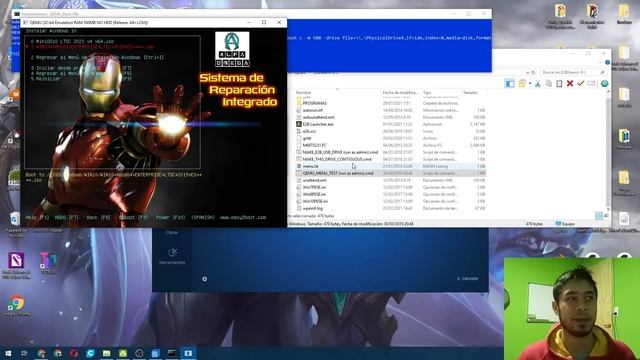This screenshot has width=640, height=360.
Task: Click highlighted red WIN10 ENTERPRISE iso entry in QEMU
Action: (x=93, y=47)
